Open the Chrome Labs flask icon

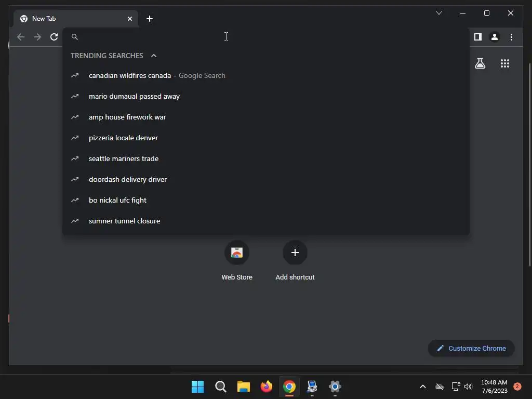pyautogui.click(x=480, y=63)
